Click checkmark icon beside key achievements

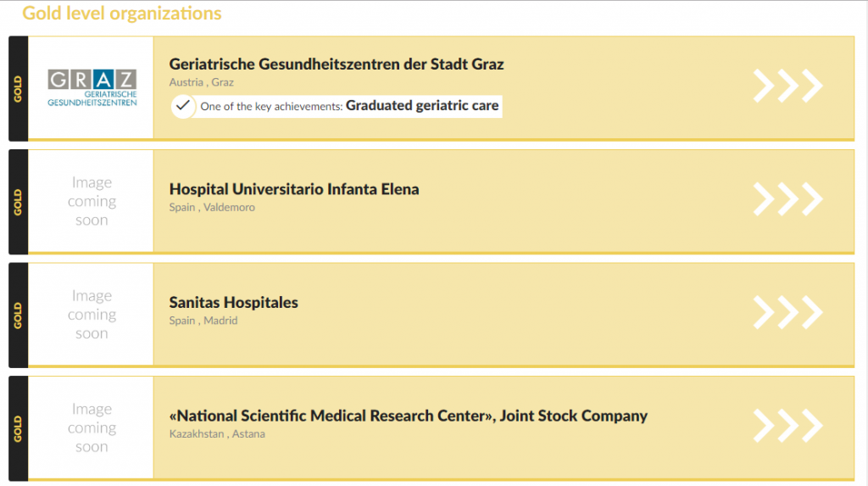pyautogui.click(x=183, y=106)
